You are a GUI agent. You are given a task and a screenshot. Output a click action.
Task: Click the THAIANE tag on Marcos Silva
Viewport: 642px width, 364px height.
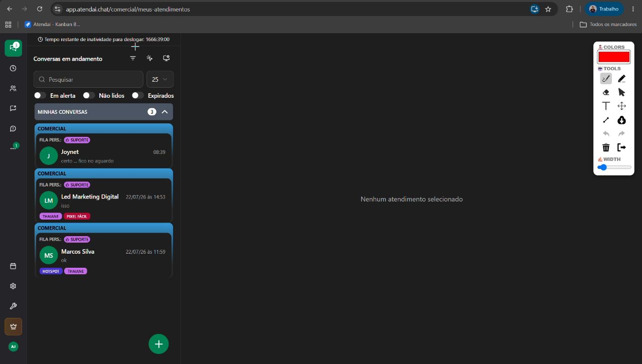point(76,271)
